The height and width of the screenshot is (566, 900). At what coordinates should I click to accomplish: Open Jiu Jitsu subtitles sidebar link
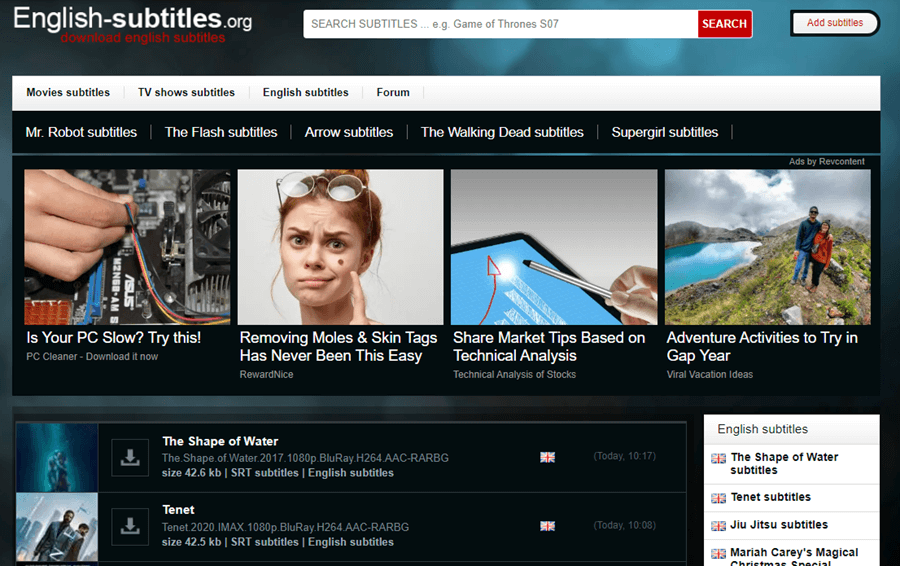tap(779, 525)
